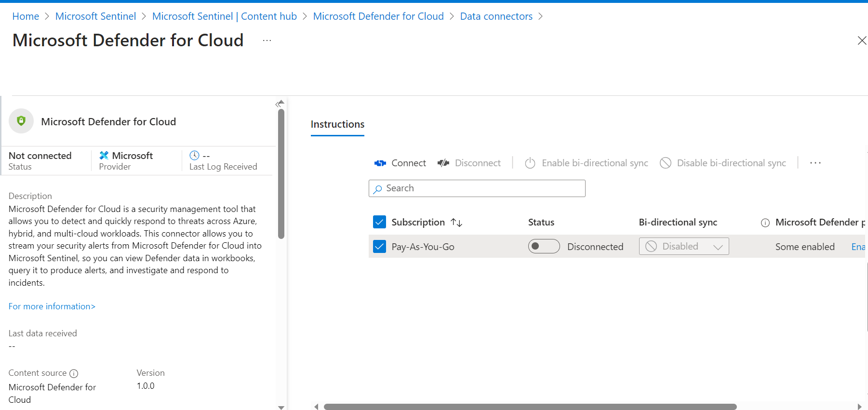Image resolution: width=868 pixels, height=410 pixels.
Task: Collapse the left details pane chevron
Action: 278,104
